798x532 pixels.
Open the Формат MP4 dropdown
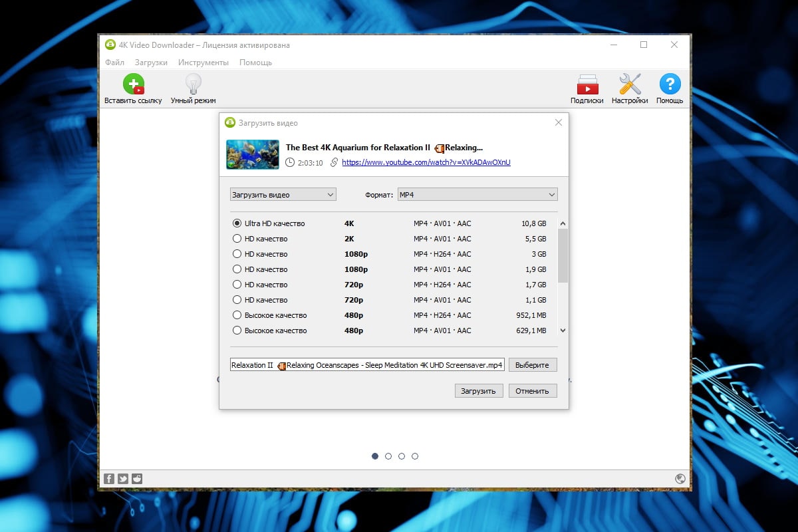[x=477, y=195]
